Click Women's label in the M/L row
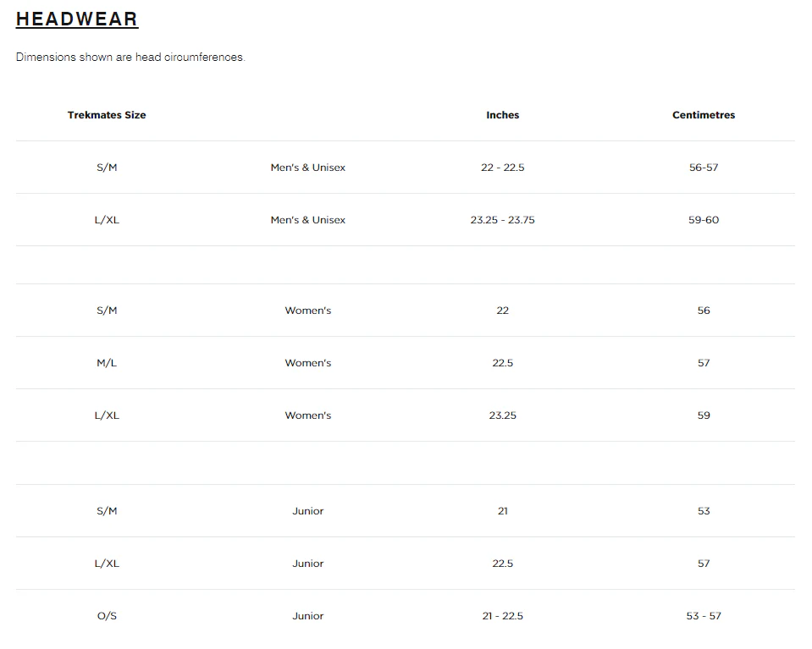 click(x=308, y=363)
